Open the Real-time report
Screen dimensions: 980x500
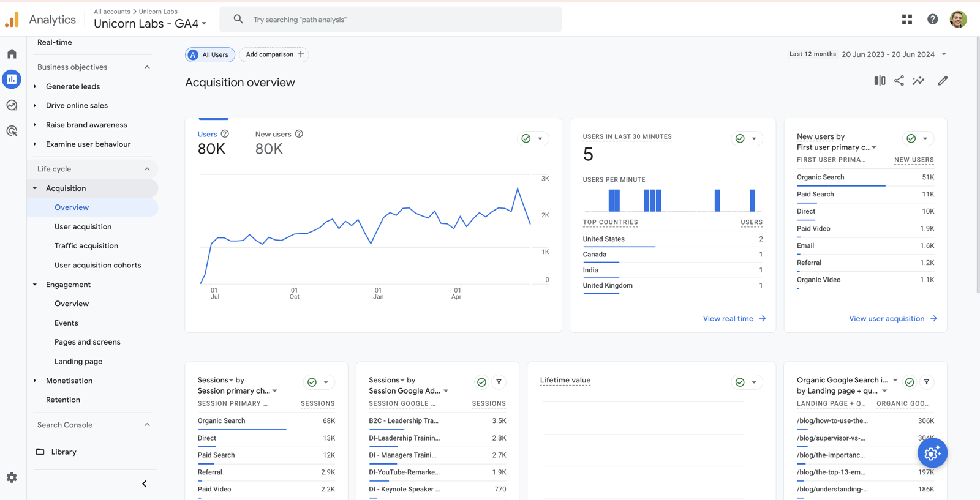pos(55,42)
